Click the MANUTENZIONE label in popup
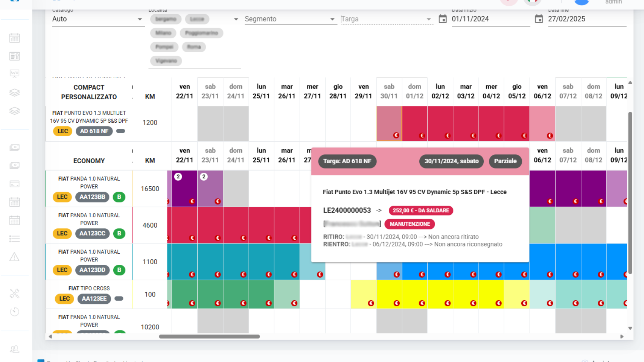644x362 pixels. (x=410, y=224)
